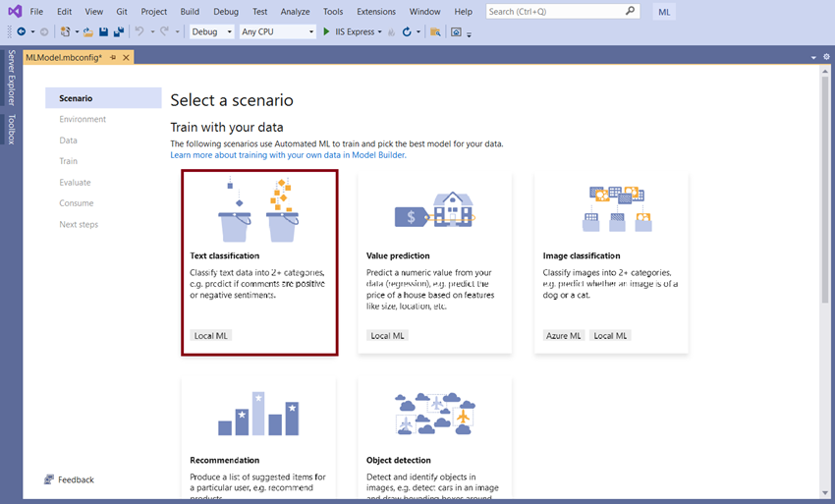
Task: Click the Navigate Forward arrow icon
Action: click(44, 32)
